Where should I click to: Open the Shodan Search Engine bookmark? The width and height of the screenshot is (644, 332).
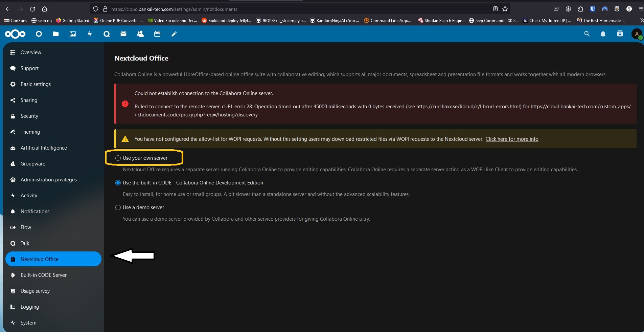pyautogui.click(x=441, y=21)
